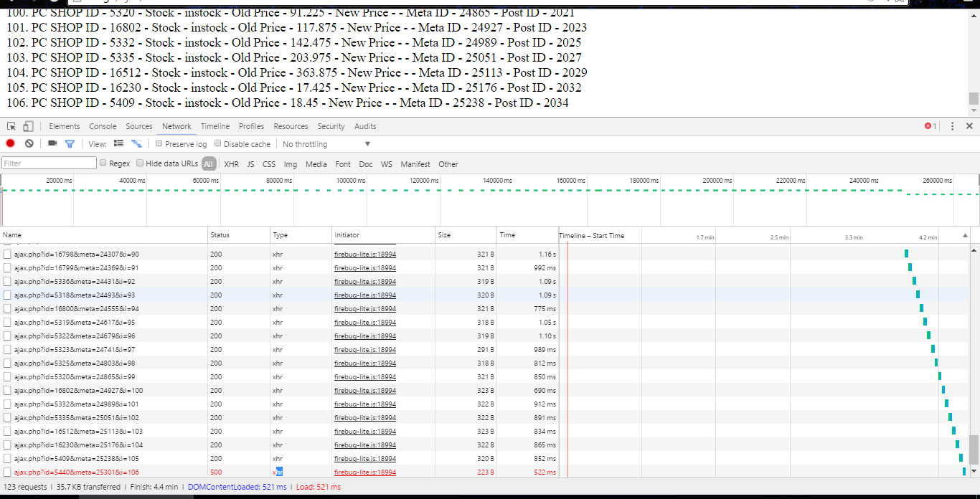Clear the network log
This screenshot has height=499, width=980.
(29, 143)
